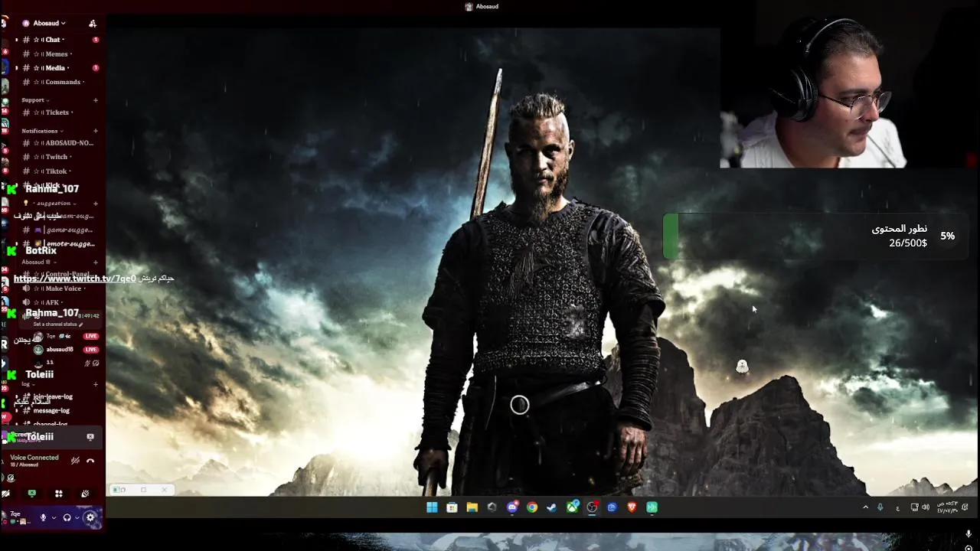Open Steam from taskbar

click(552, 507)
